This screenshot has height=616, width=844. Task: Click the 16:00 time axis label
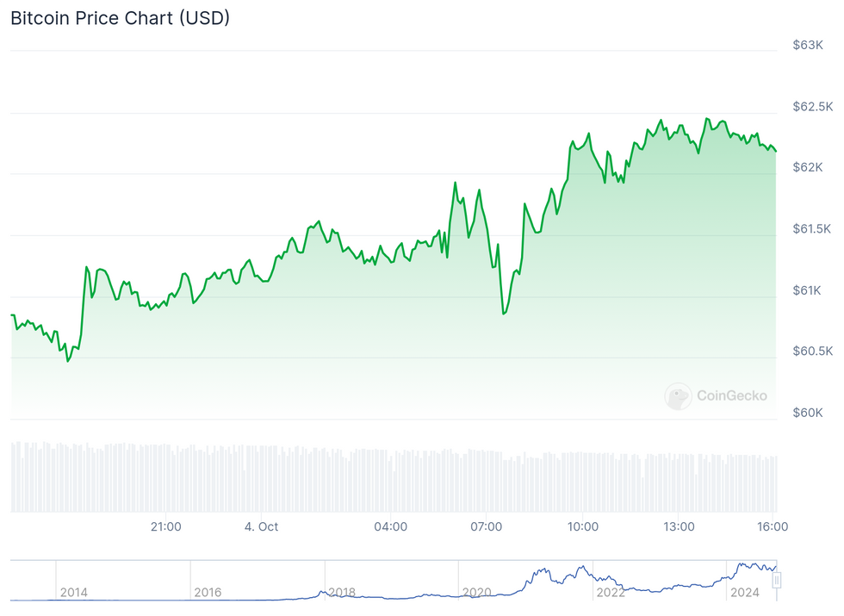(x=773, y=526)
